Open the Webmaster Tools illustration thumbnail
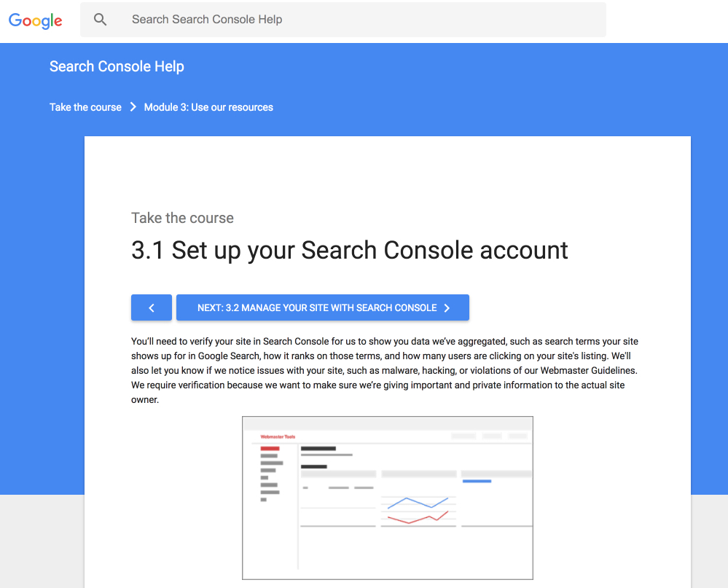Image resolution: width=728 pixels, height=588 pixels. (x=388, y=498)
